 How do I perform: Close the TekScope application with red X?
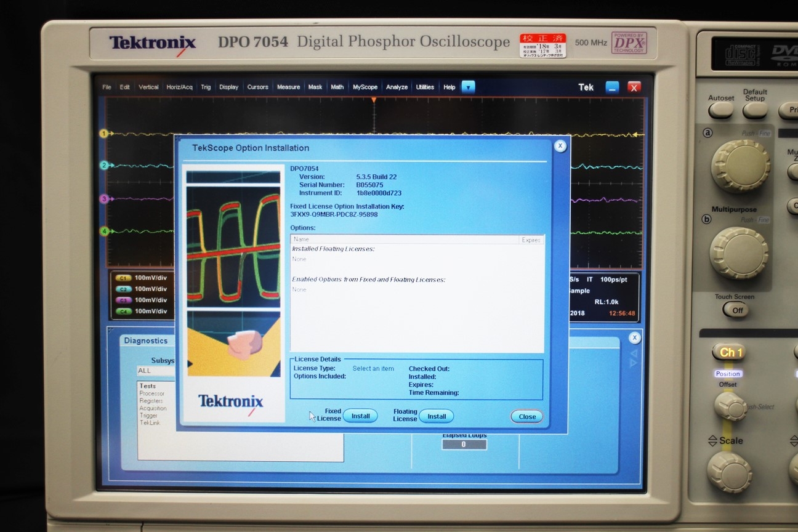tap(634, 87)
